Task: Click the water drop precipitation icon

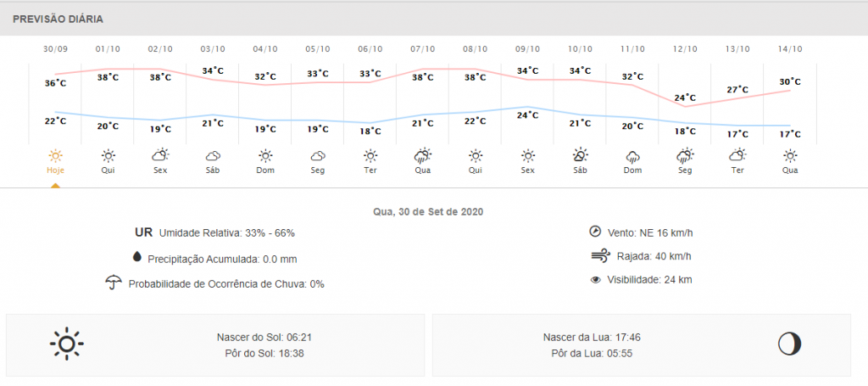Action: pos(136,258)
